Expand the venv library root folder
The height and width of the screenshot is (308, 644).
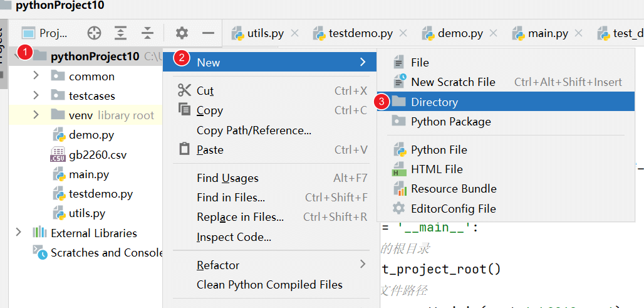click(36, 115)
